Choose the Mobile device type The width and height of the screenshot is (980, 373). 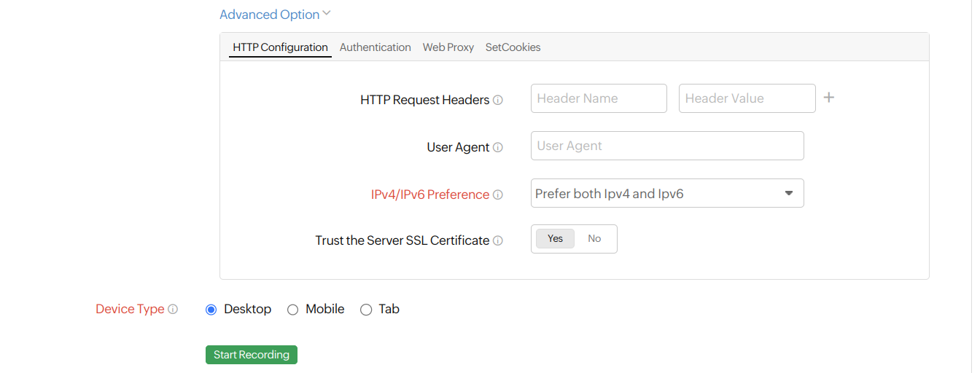(293, 310)
